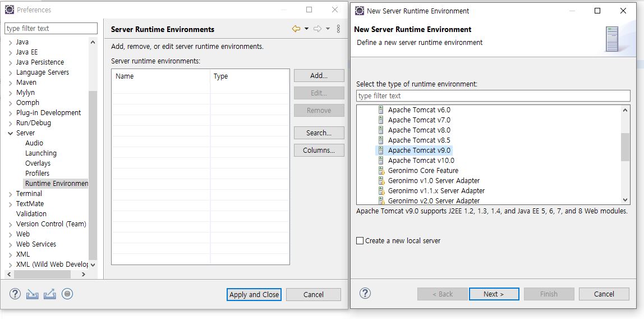
Task: Open the back history dropdown arrow
Action: click(x=306, y=29)
